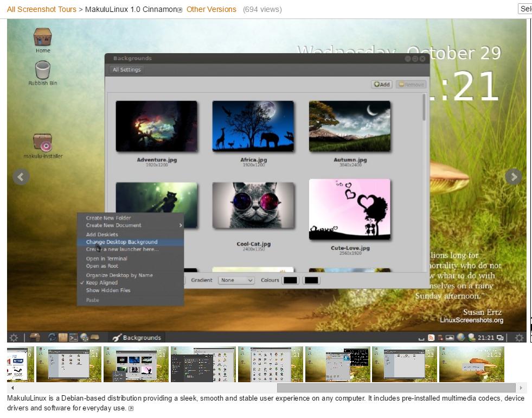
Task: Open external link icon after description
Action: pyautogui.click(x=131, y=408)
